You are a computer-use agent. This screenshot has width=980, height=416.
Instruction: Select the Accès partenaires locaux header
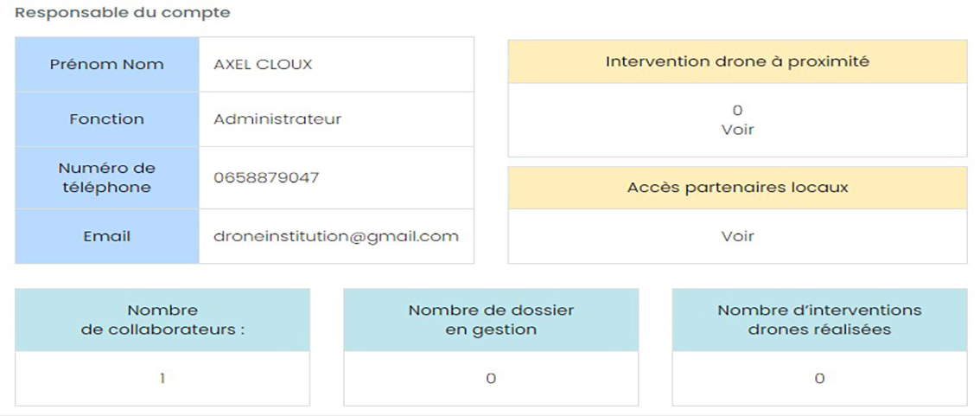(737, 188)
